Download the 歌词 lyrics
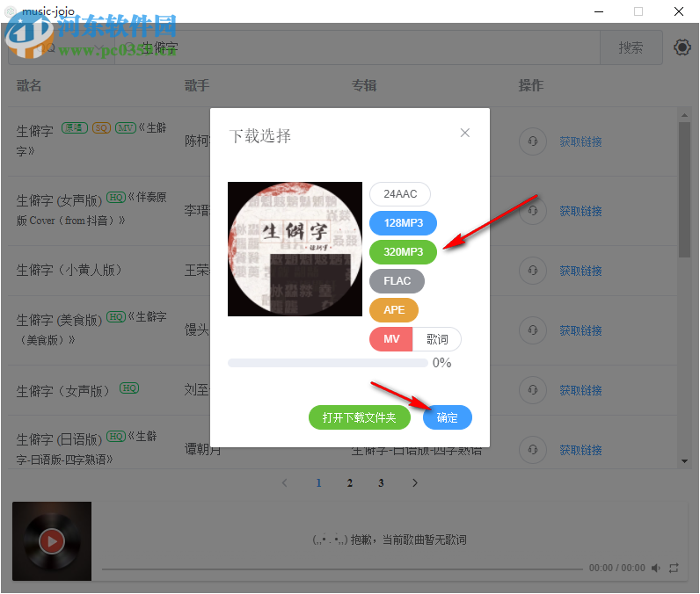This screenshot has height=594, width=700. click(437, 339)
